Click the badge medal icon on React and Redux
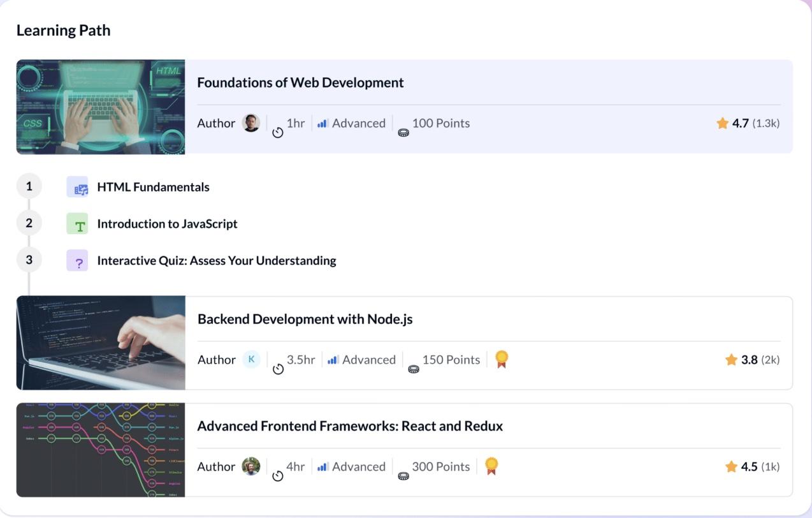Screen dimensions: 812x518 491,466
